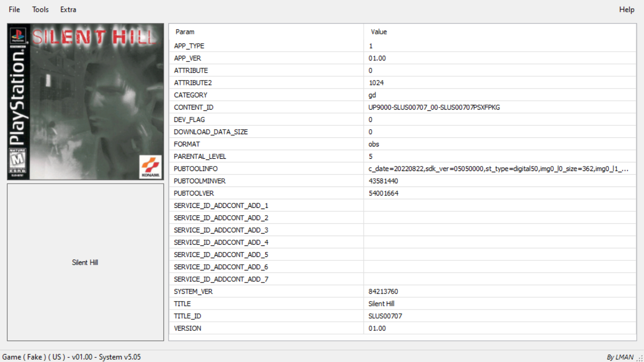The height and width of the screenshot is (362, 644).
Task: Click the PlayStation logo on the cover
Action: (18, 35)
